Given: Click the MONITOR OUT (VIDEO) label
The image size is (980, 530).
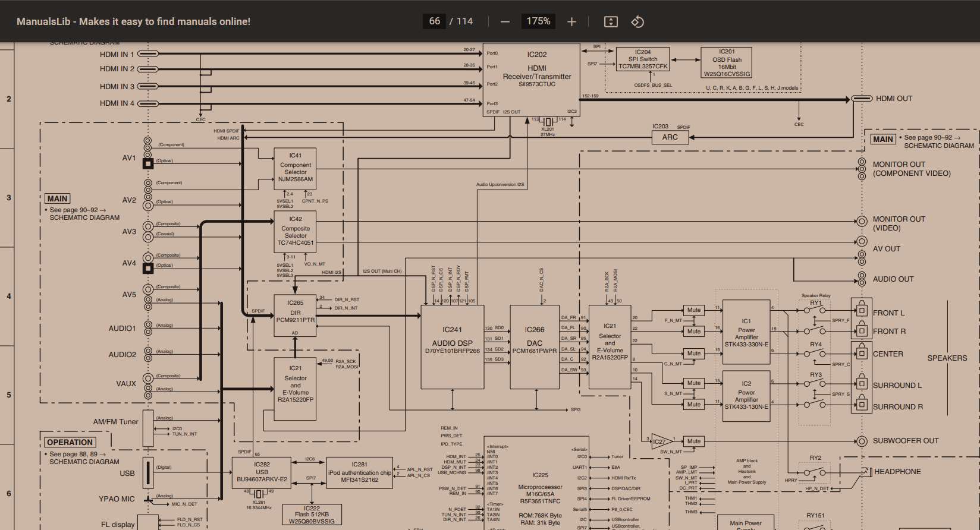Looking at the screenshot, I should tap(899, 223).
